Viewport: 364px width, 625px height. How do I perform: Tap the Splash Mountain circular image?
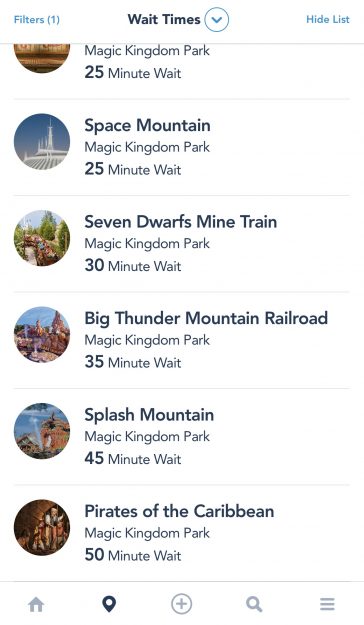(42, 431)
